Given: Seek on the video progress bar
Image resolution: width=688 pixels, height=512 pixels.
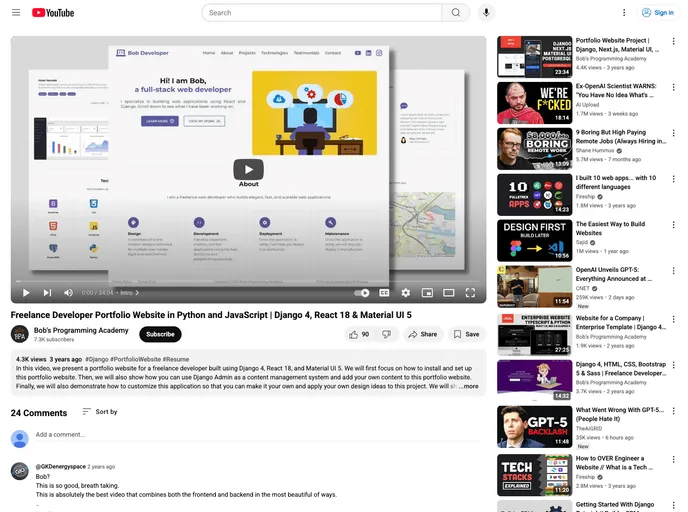Looking at the screenshot, I should (x=248, y=281).
